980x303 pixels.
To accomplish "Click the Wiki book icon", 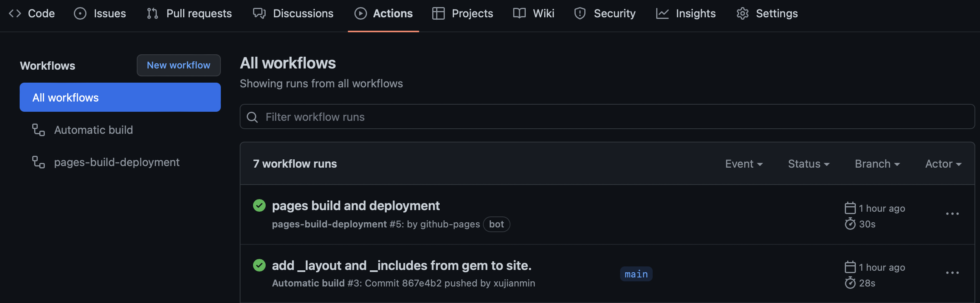I will pos(519,13).
